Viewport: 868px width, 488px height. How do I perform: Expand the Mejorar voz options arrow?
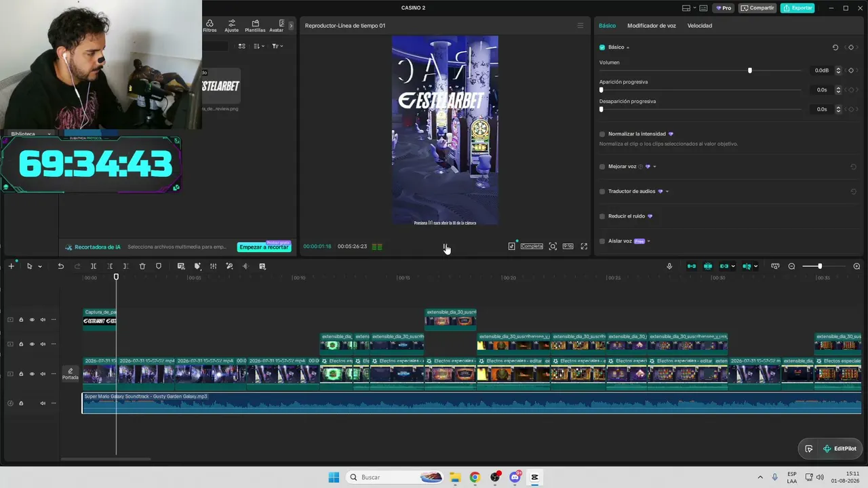click(654, 167)
